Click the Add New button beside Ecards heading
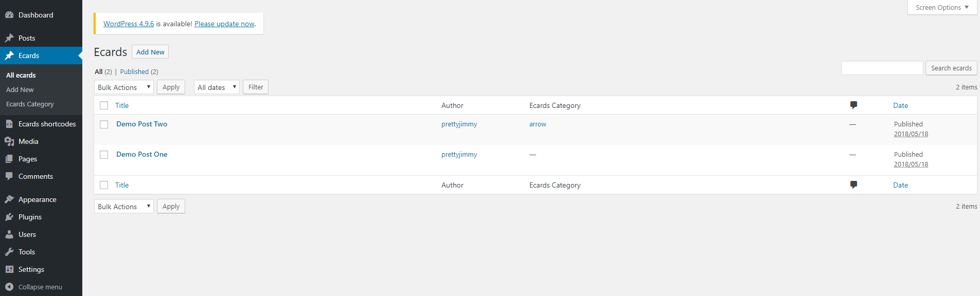The height and width of the screenshot is (296, 980). 150,52
